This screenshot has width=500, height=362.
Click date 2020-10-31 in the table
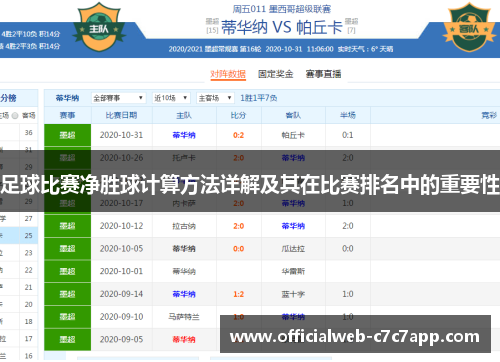tap(121, 135)
